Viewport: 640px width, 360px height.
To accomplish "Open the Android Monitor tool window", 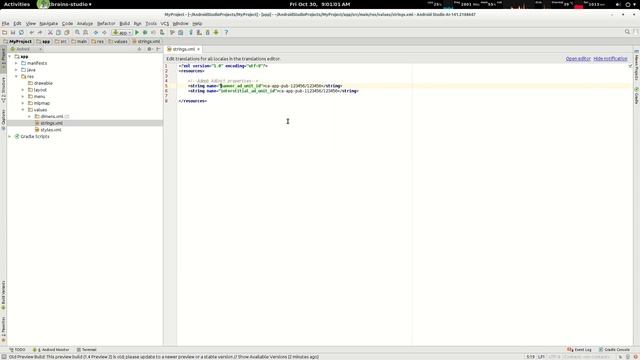I will coord(51,350).
